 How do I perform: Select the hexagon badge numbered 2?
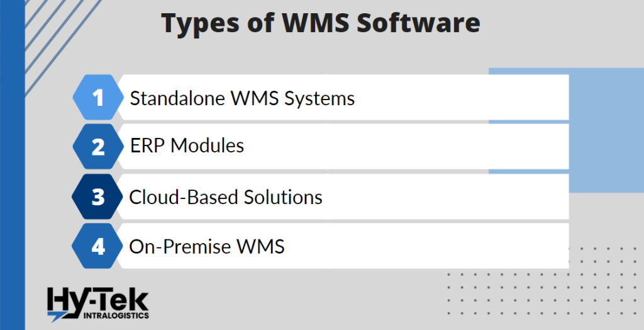tap(97, 147)
